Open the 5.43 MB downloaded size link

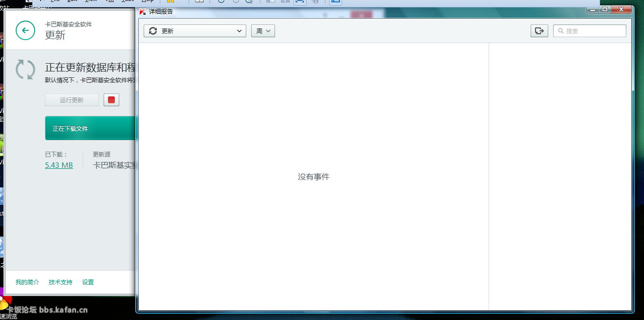pos(59,165)
